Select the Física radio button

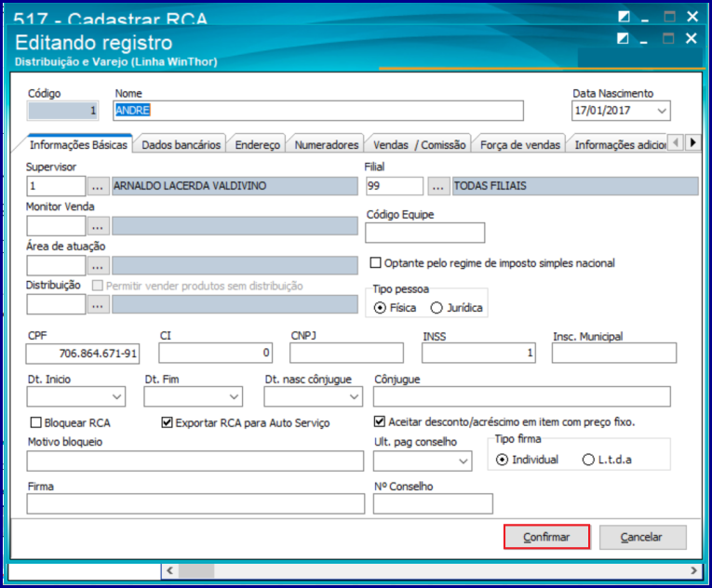tap(380, 308)
